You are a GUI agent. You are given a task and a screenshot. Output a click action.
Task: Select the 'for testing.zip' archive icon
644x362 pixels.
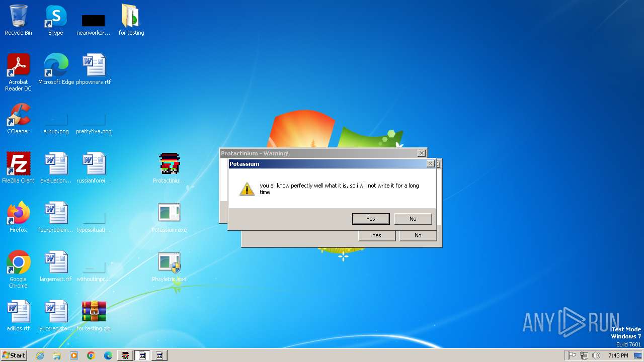tap(94, 316)
